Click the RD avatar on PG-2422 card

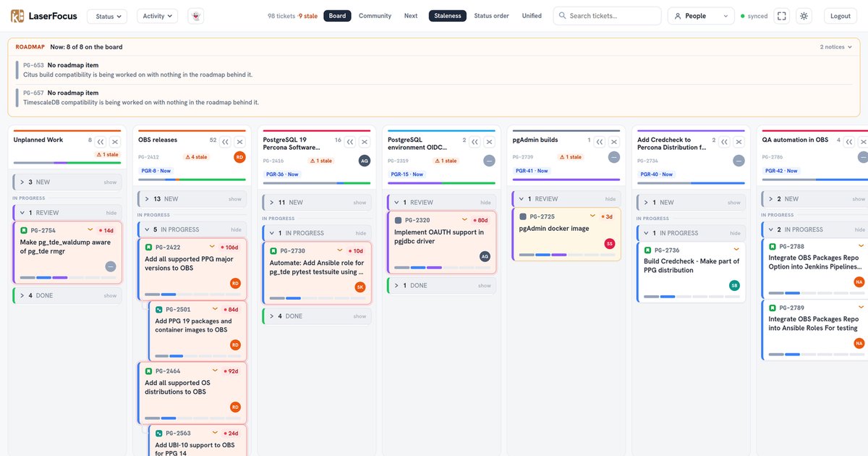[235, 283]
